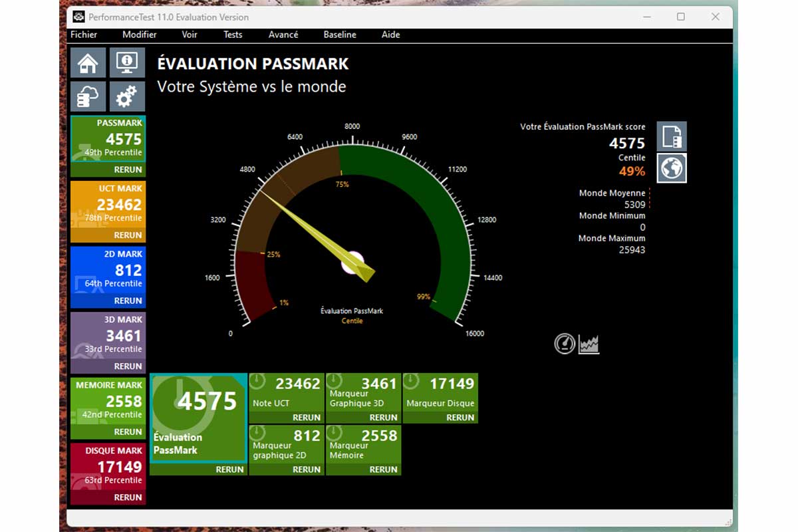
Task: Click RERUN under Évaluation PassMark tile
Action: coord(230,469)
